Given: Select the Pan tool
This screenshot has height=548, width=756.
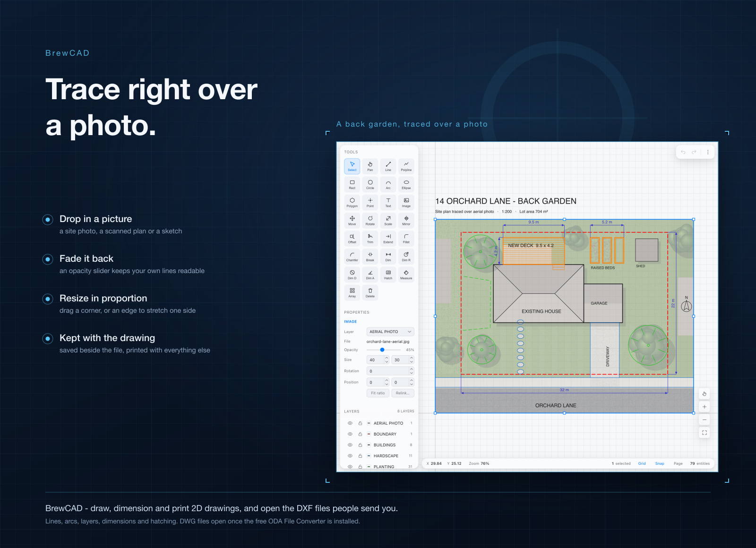Looking at the screenshot, I should pos(370,166).
